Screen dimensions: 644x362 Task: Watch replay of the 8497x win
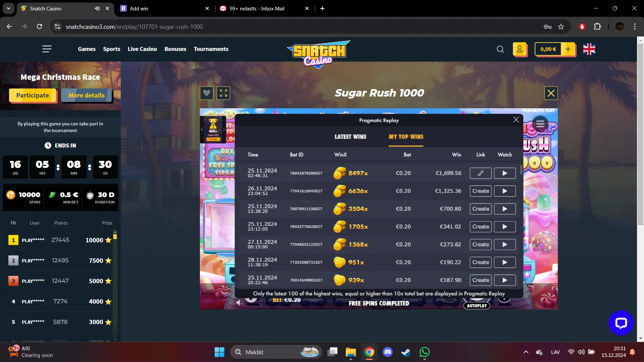[504, 173]
